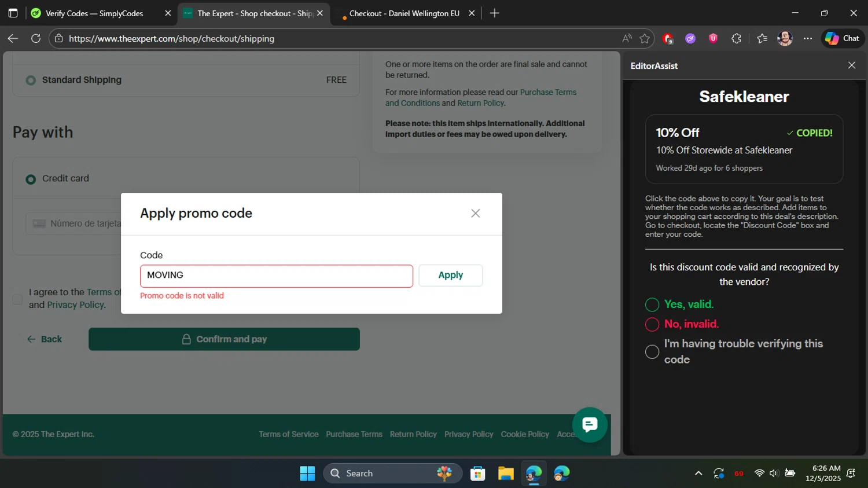Open the Windows Start menu

tap(307, 474)
